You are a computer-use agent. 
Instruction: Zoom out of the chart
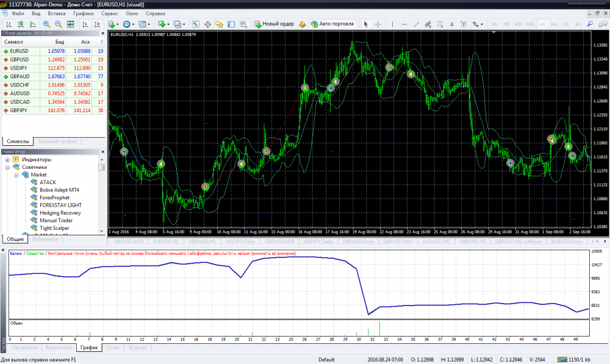(59, 24)
